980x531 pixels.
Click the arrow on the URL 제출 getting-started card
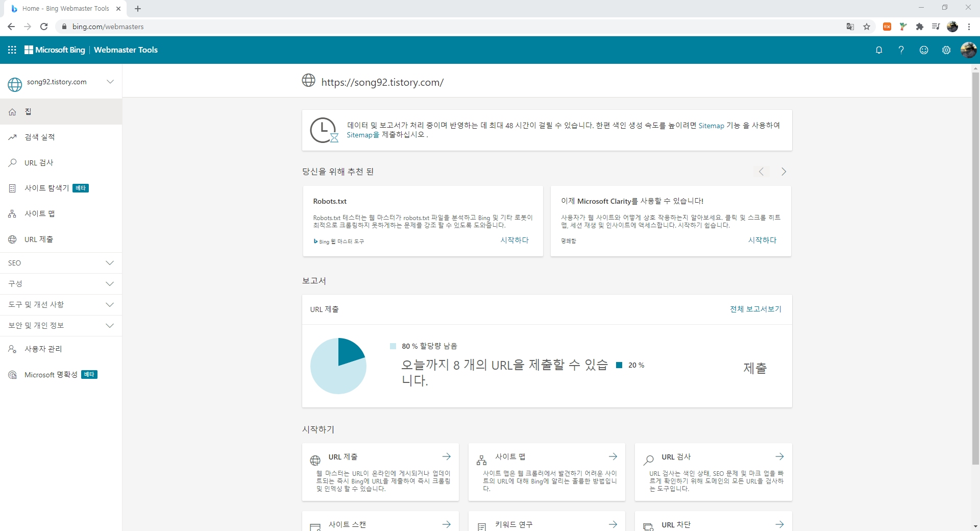point(447,456)
